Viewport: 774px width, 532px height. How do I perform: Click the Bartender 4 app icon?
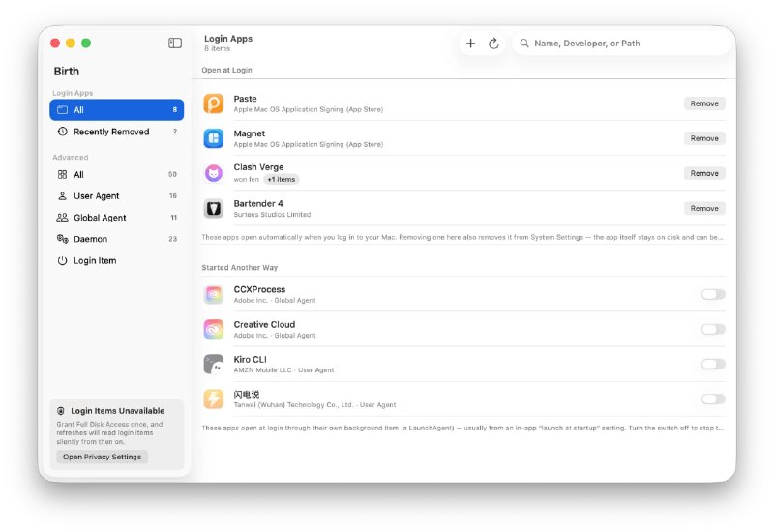click(213, 208)
